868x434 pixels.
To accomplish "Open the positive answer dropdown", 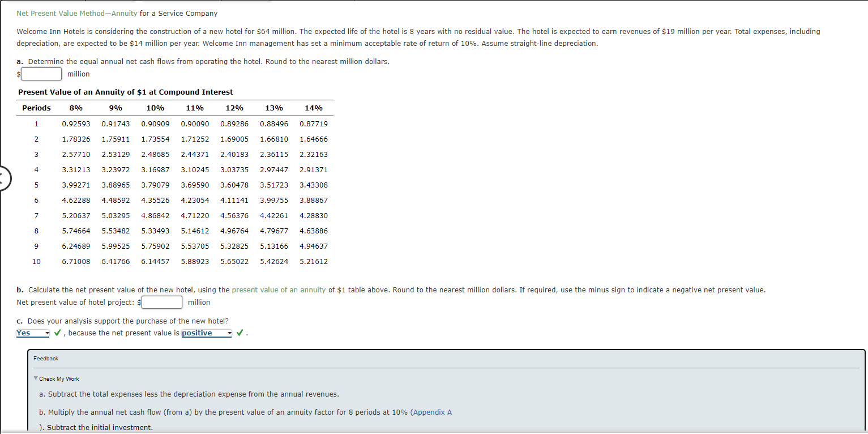I will point(206,333).
